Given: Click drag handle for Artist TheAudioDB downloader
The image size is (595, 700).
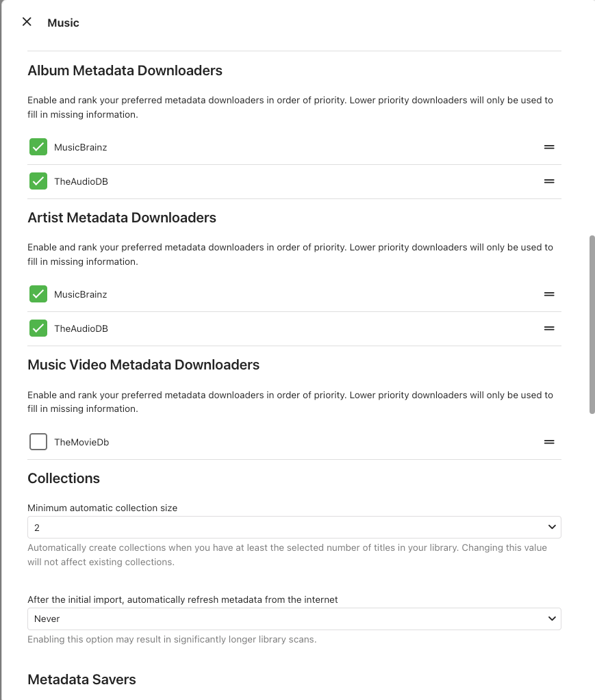Looking at the screenshot, I should 548,328.
